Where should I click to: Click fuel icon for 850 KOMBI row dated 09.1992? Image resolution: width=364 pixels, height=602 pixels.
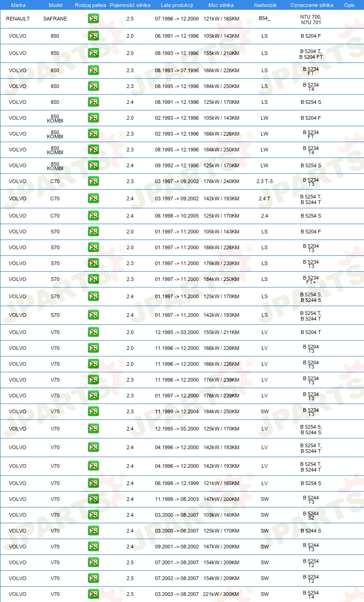(x=93, y=165)
